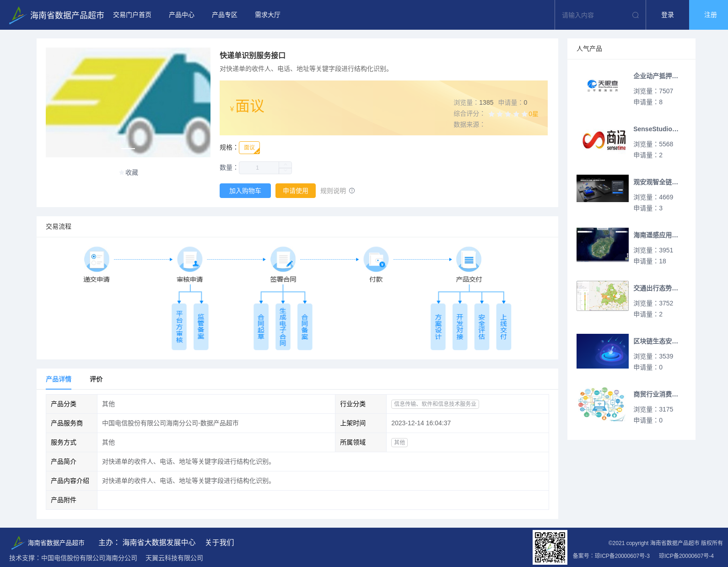Click the 开发对接 sub-step box
This screenshot has width=728, height=567.
[460, 327]
